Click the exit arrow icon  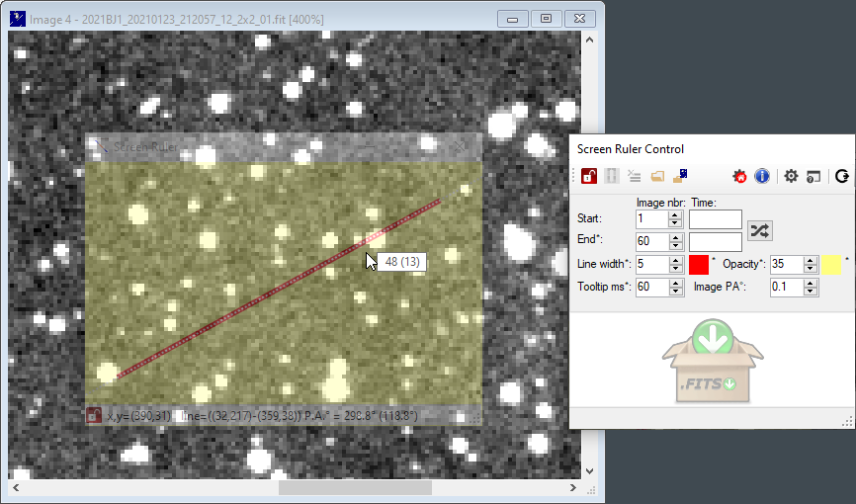[842, 176]
